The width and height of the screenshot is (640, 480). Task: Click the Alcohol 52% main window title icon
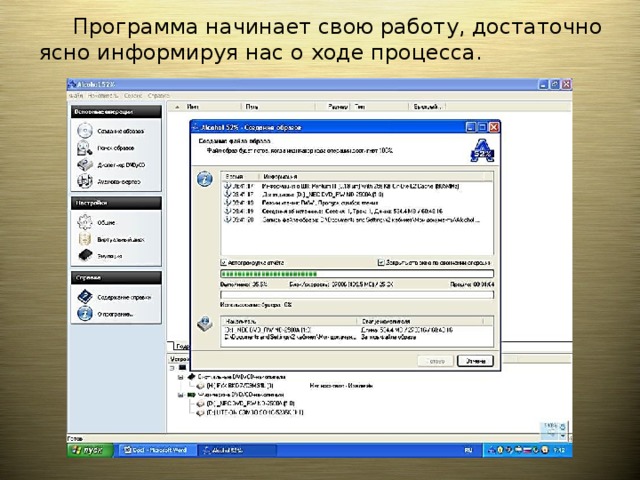(72, 84)
